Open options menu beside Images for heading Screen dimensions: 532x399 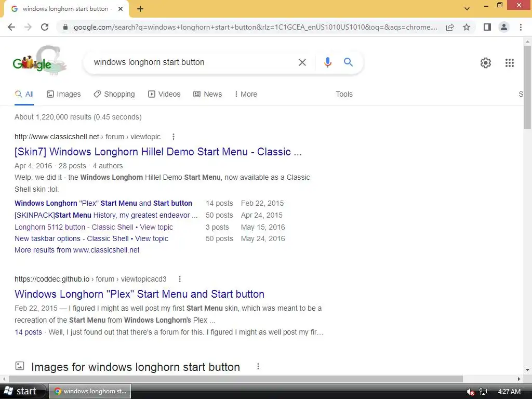258,366
